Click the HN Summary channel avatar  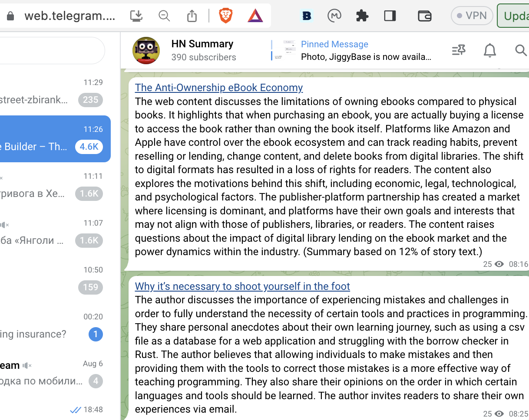coord(146,50)
